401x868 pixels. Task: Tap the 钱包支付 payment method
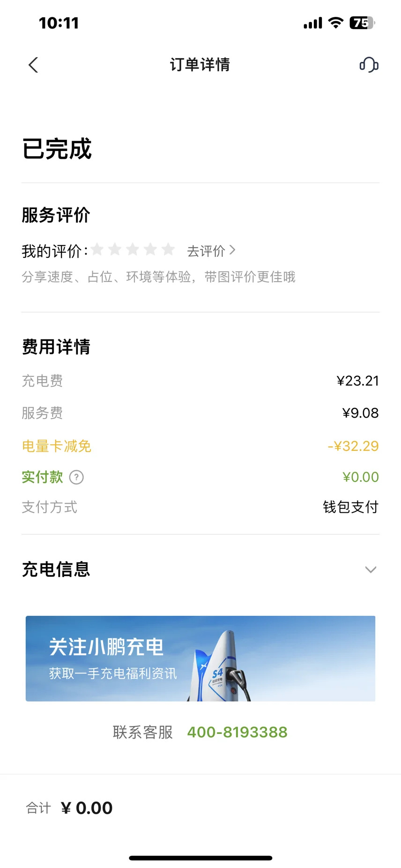tap(350, 507)
